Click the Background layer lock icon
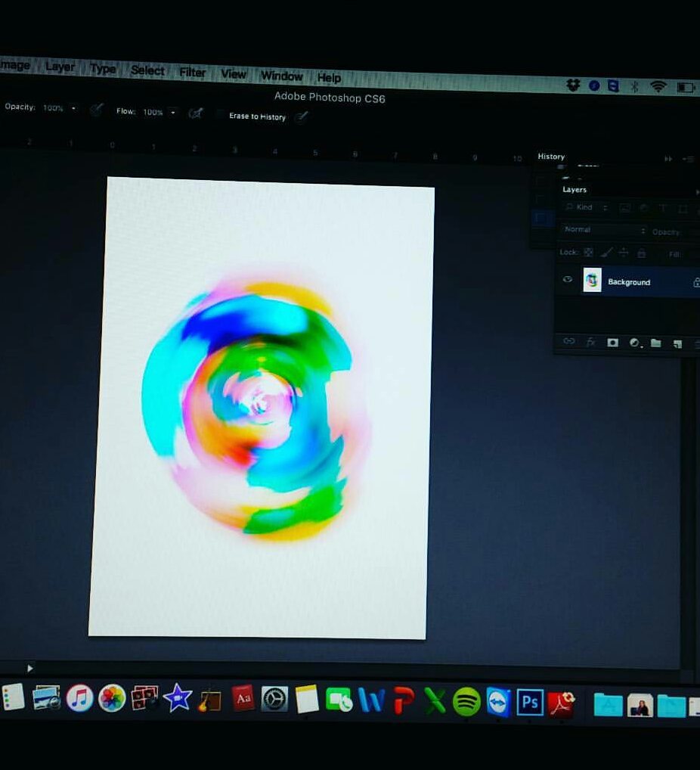The width and height of the screenshot is (700, 770). pos(696,282)
